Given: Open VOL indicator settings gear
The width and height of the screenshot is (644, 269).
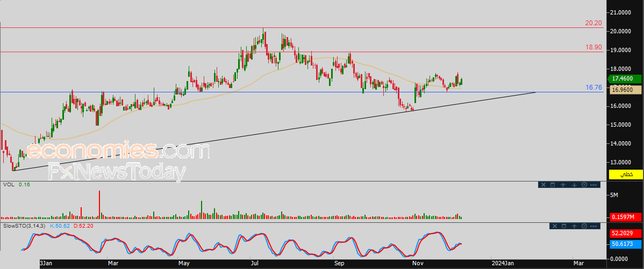Looking at the screenshot, I should coord(584,185).
